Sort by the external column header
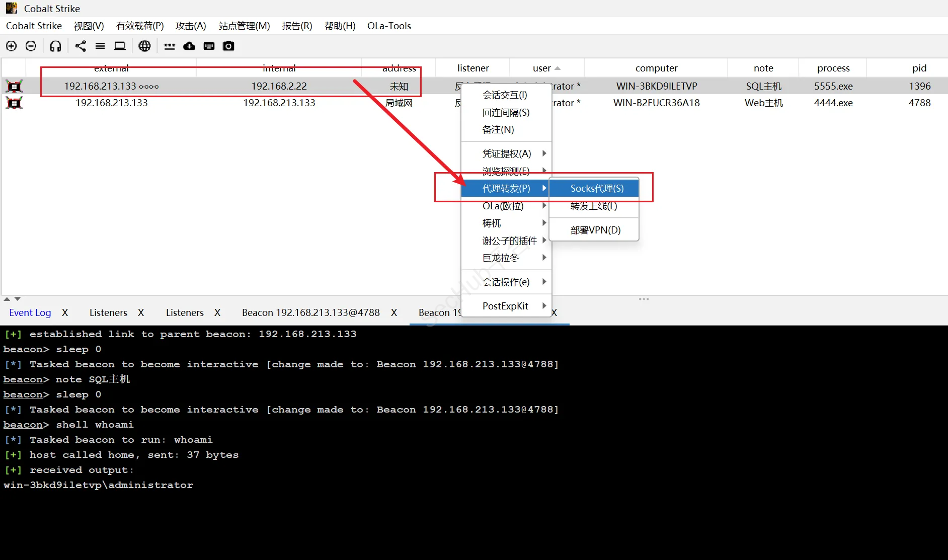This screenshot has height=560, width=948. tap(111, 68)
